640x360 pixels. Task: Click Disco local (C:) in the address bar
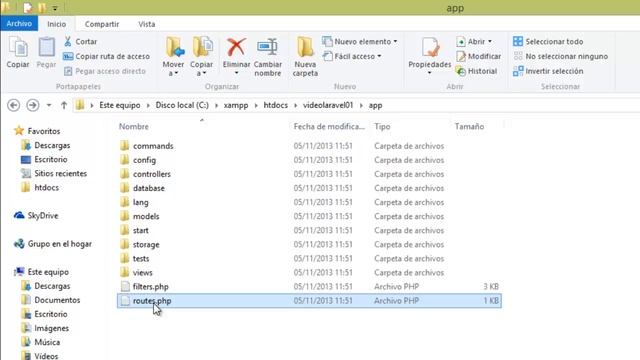182,105
